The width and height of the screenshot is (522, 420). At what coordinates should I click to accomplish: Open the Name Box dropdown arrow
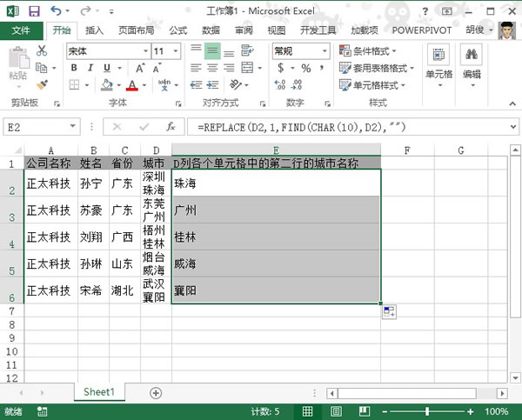point(72,126)
